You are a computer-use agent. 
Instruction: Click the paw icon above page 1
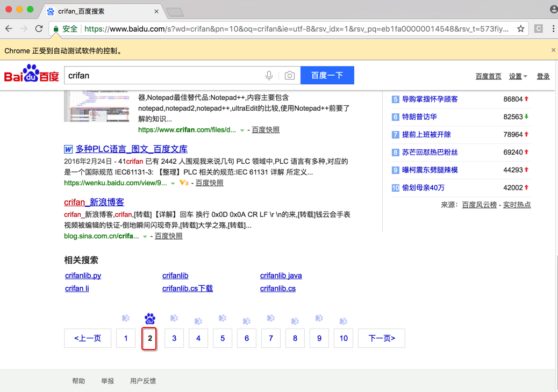click(126, 318)
